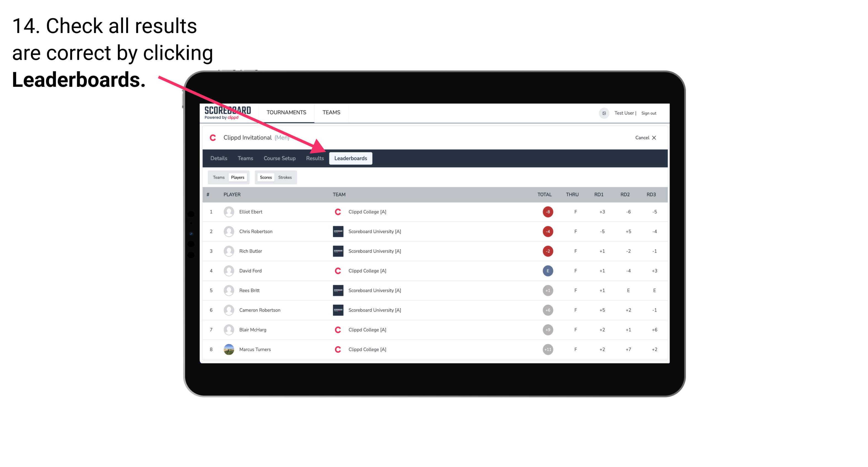
Task: Click the Scoreboard University [A] team icon
Action: point(337,231)
